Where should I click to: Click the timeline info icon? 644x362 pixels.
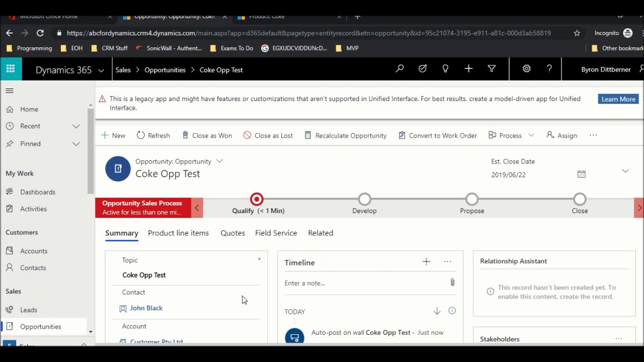(452, 311)
